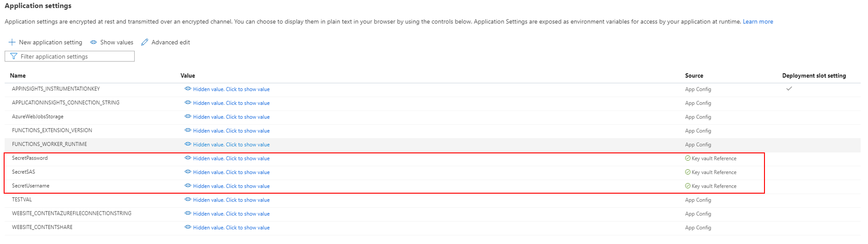Image resolution: width=868 pixels, height=244 pixels.
Task: Open the APPLICATIONINSIGHTS_CONNECTION_STRING setting
Action: 66,103
